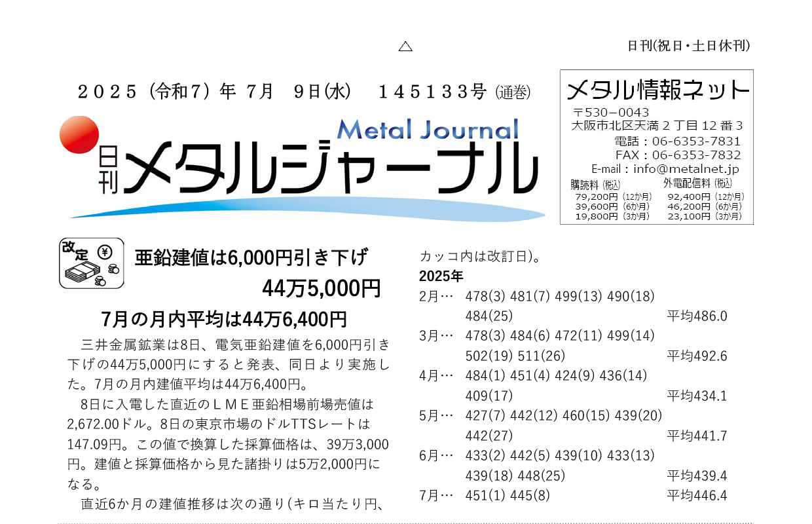The width and height of the screenshot is (812, 524).
Task: Click the 92,400円 (12か月) price
Action: (x=705, y=196)
